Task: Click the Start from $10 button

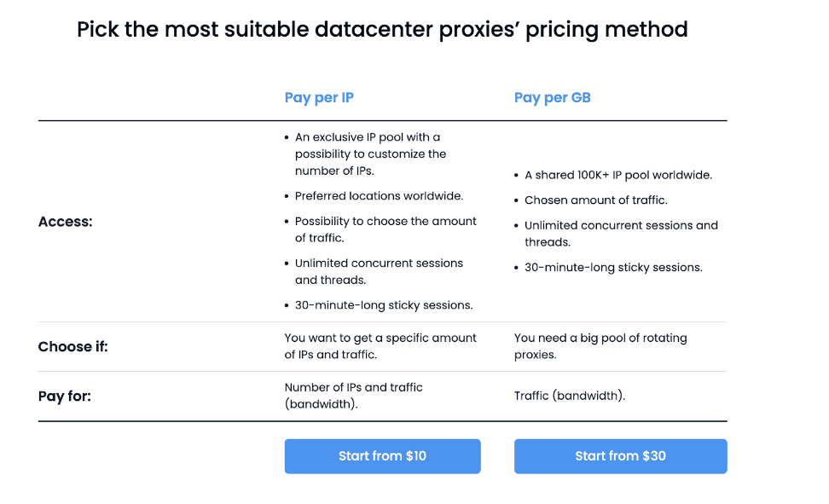Action: 382,456
